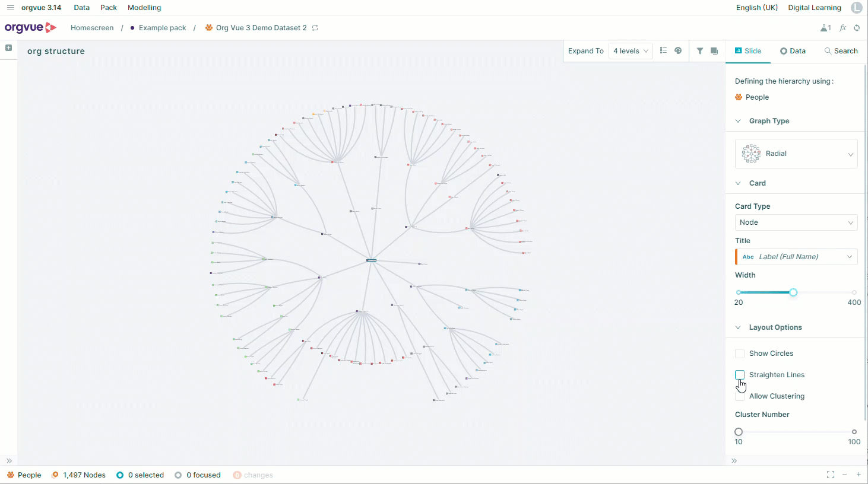The height and width of the screenshot is (484, 868).
Task: Click the 0 selected status entry
Action: tap(140, 475)
